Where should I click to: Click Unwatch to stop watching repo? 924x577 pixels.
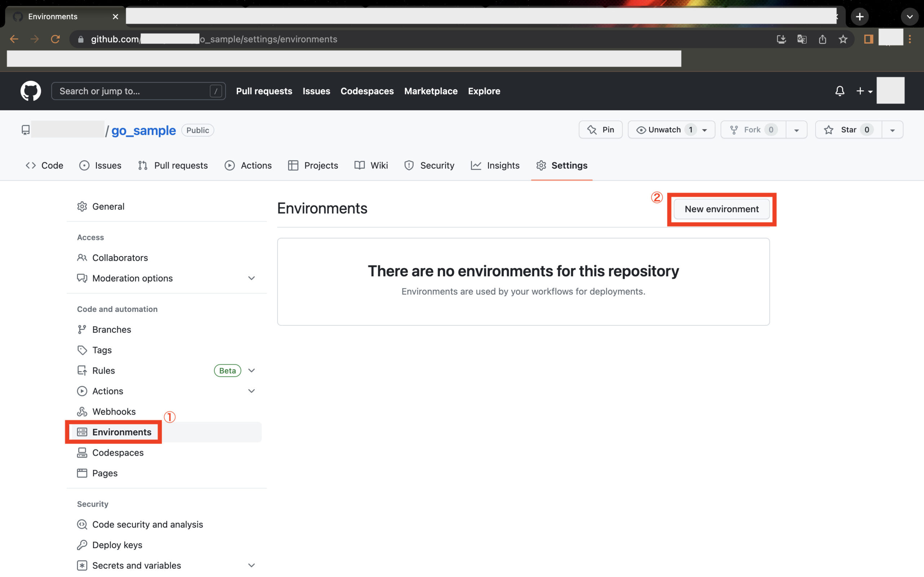point(664,130)
